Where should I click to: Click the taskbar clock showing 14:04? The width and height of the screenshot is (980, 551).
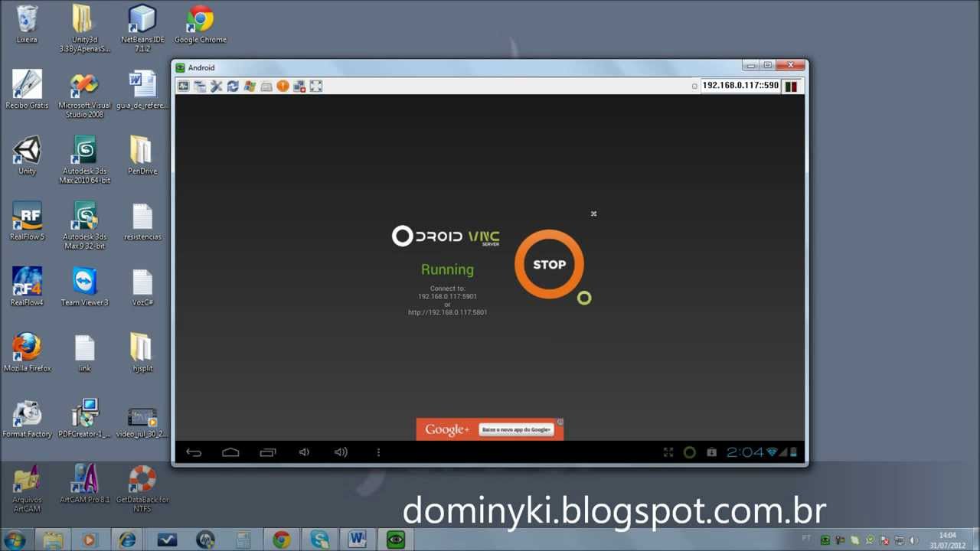point(947,540)
